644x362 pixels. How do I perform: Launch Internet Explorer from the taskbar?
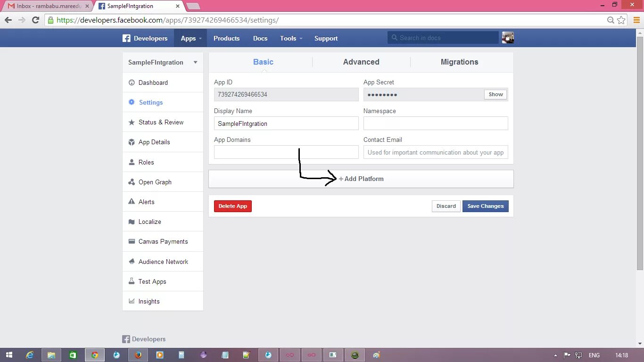[x=30, y=355]
